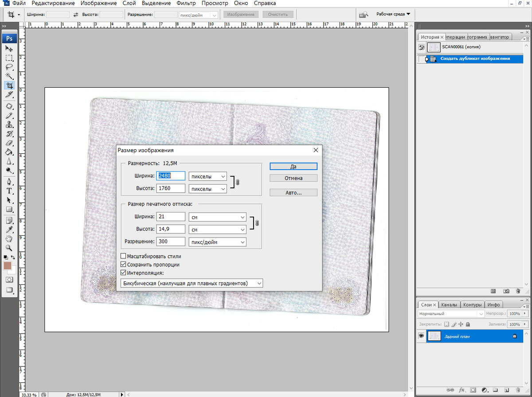Click the delete layer trash icon
Viewport: 532px width, 397px height.
point(517,390)
